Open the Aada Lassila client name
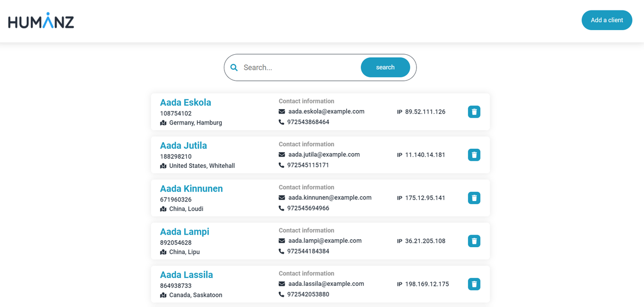The image size is (644, 307). pos(187,275)
